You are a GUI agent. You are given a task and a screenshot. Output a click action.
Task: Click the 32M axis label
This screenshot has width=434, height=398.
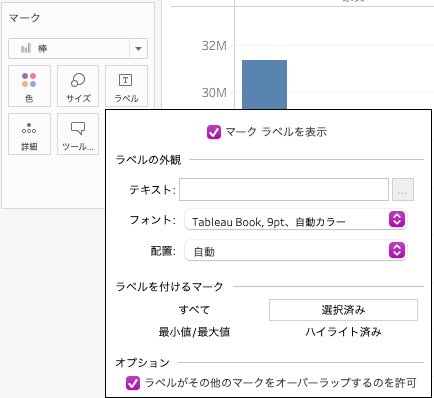(214, 46)
